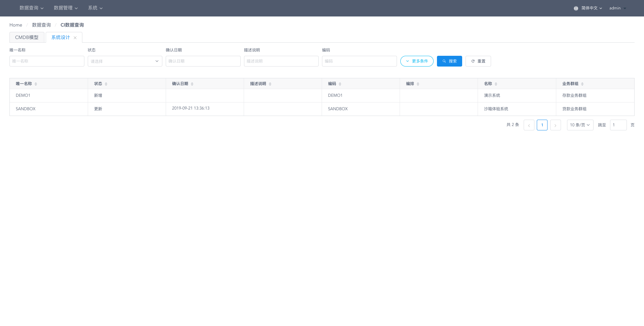The width and height of the screenshot is (644, 326).
Task: Click the globe language icon
Action: point(576,8)
